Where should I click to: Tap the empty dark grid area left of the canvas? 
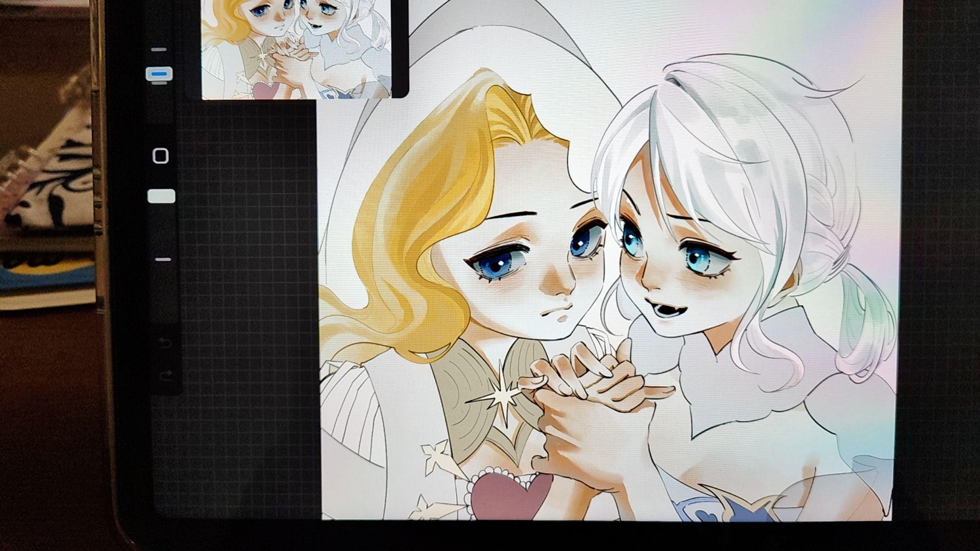pos(245,306)
